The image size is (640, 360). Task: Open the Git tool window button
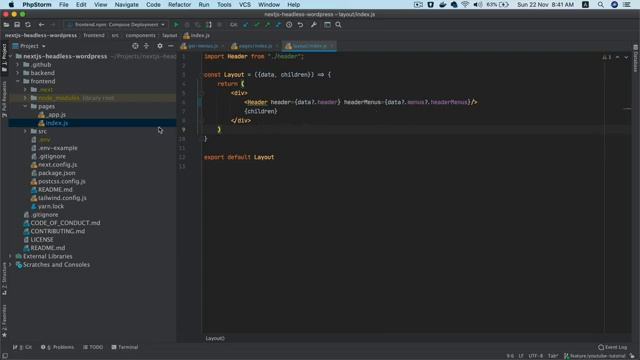pyautogui.click(x=22, y=347)
